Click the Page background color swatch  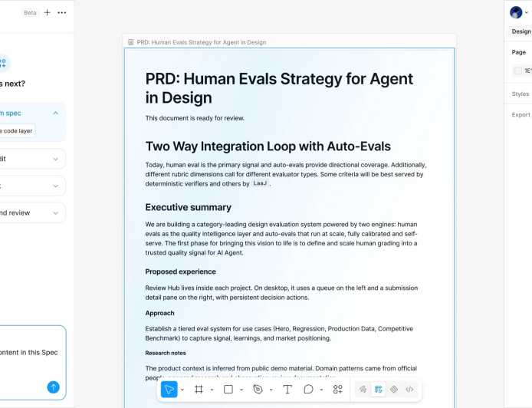(518, 71)
